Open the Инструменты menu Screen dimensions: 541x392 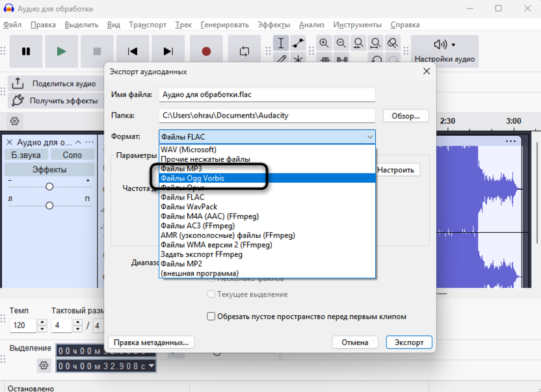point(357,25)
